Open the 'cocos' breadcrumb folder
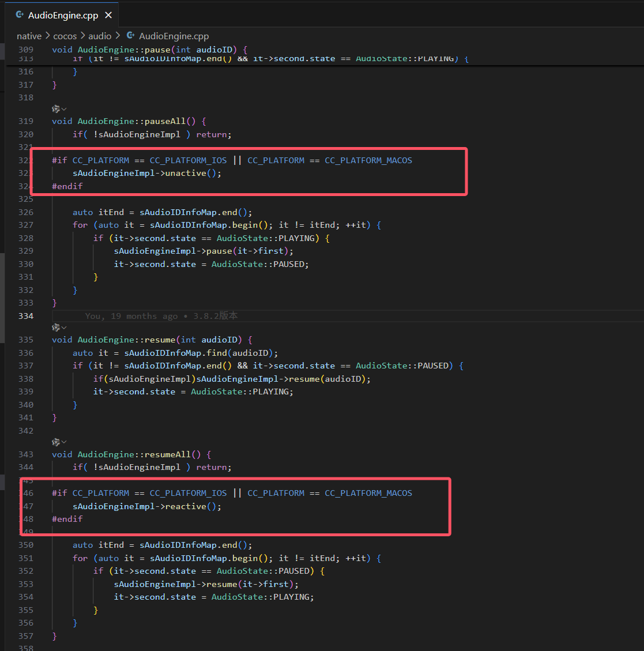 pos(65,36)
